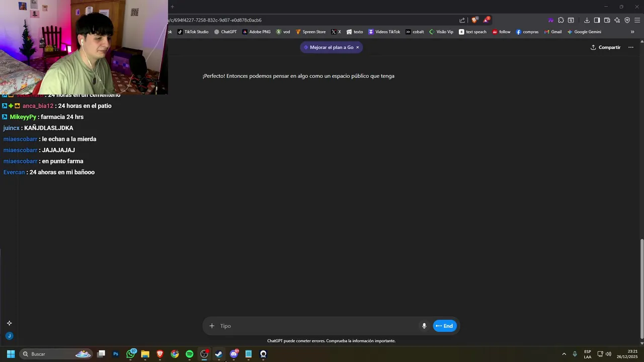Open Spotify from the taskbar
Viewport: 644px width, 362px height.
(190, 354)
